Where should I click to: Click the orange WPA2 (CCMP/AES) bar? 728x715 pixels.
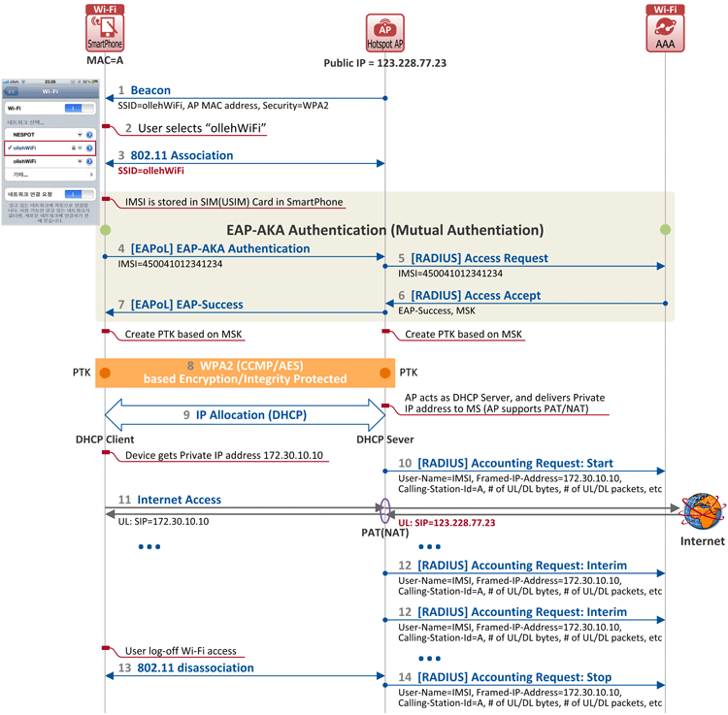pos(246,373)
